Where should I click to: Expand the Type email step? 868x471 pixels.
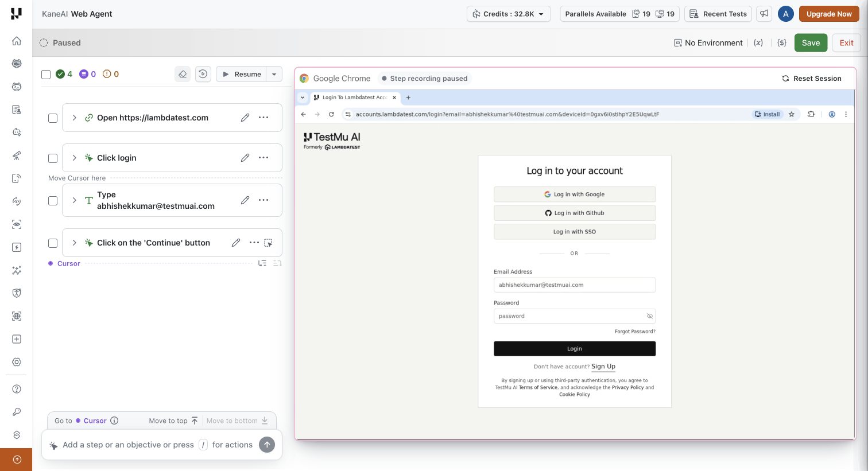74,200
